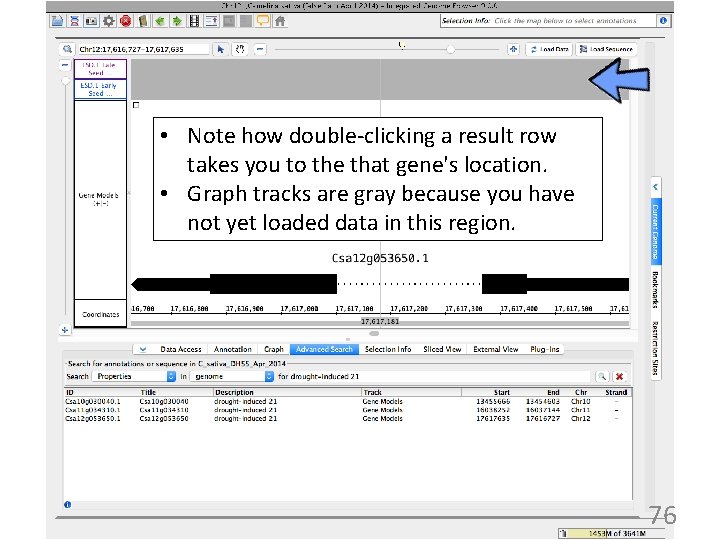Click the open file folder icon
This screenshot has width=720, height=540.
pyautogui.click(x=57, y=21)
